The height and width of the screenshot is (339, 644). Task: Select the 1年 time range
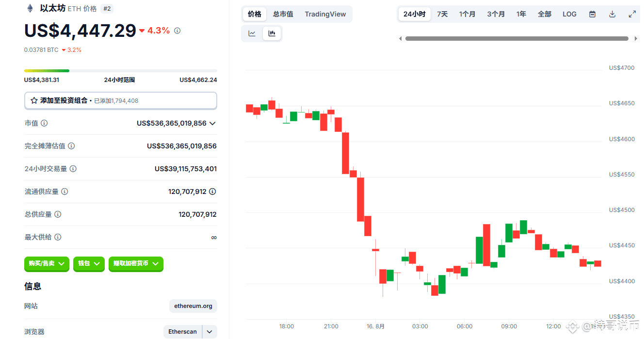[521, 14]
